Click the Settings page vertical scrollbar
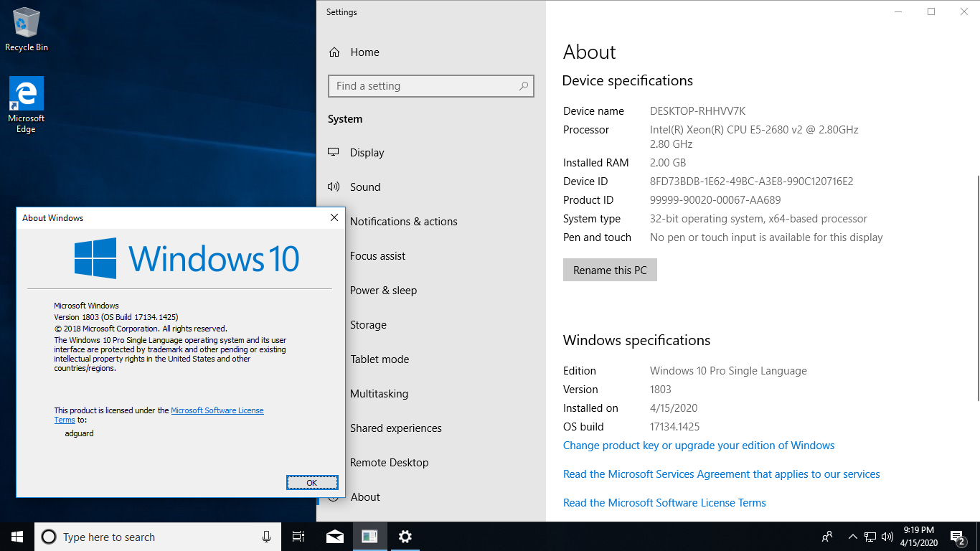The image size is (980, 551). point(977,287)
